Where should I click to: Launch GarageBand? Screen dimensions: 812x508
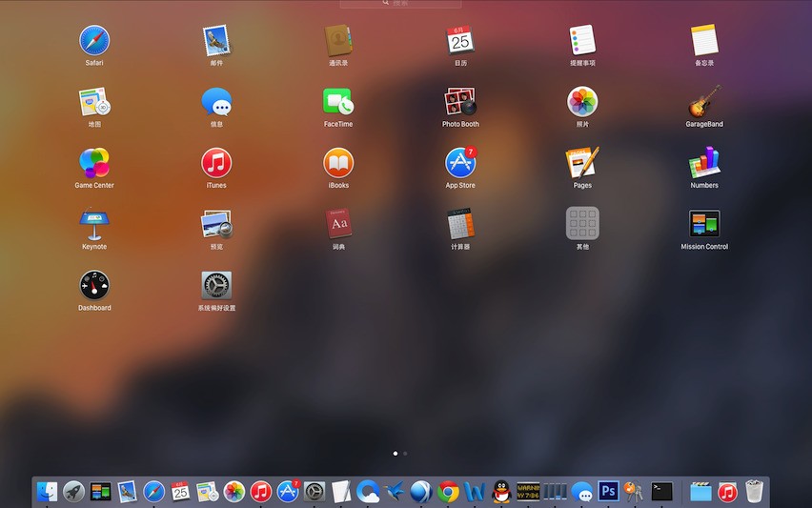(704, 101)
